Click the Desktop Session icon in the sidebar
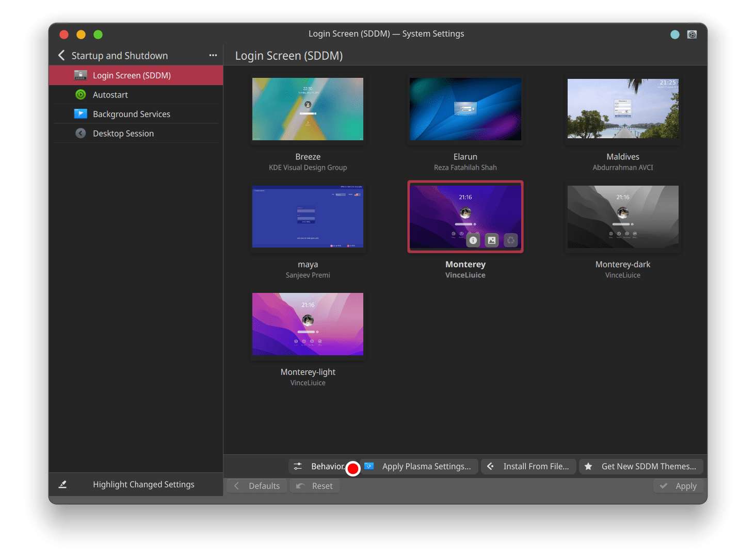 pos(81,133)
